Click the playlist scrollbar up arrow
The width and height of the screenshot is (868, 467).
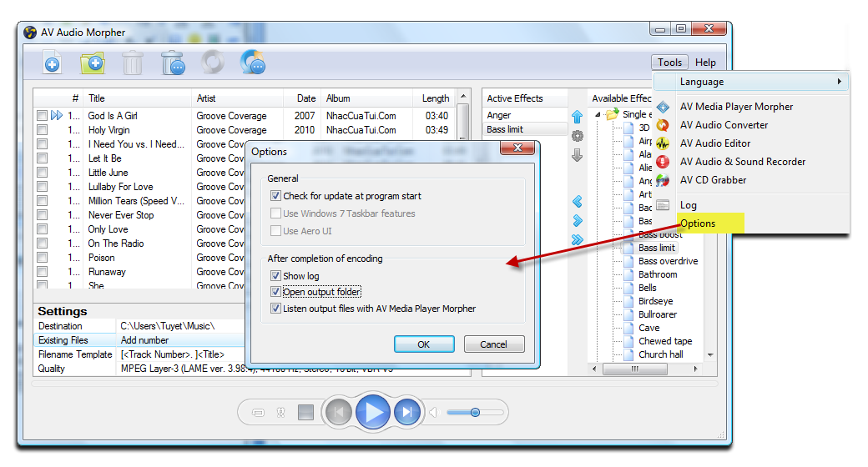(464, 96)
